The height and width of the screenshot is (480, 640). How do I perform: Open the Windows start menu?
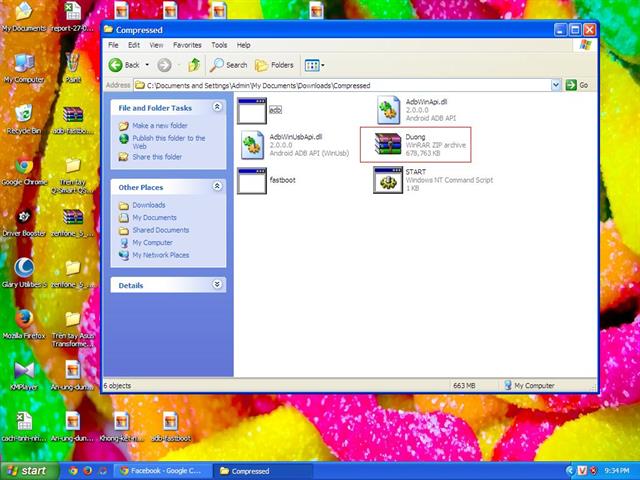tap(28, 471)
